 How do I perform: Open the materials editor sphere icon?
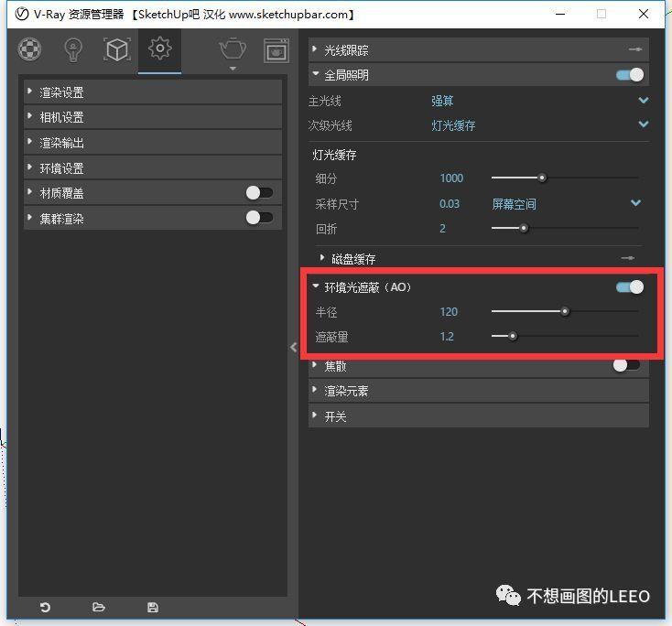[29, 49]
